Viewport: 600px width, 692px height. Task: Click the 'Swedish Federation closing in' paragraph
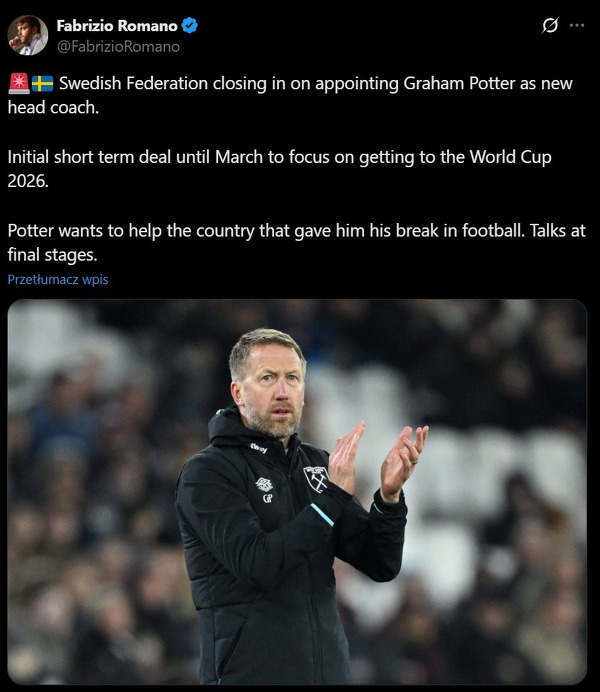[290, 95]
